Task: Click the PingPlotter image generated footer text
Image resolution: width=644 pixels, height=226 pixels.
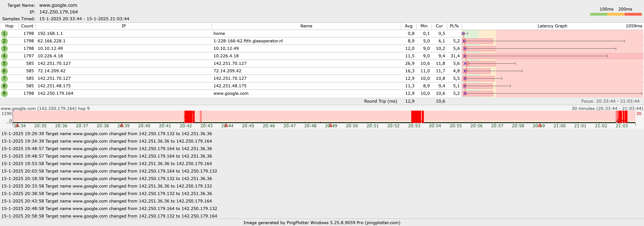Action: pyautogui.click(x=322, y=223)
